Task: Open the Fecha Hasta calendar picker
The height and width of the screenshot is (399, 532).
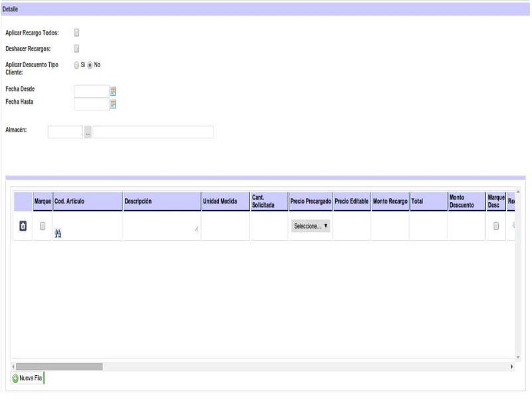Action: pyautogui.click(x=113, y=104)
